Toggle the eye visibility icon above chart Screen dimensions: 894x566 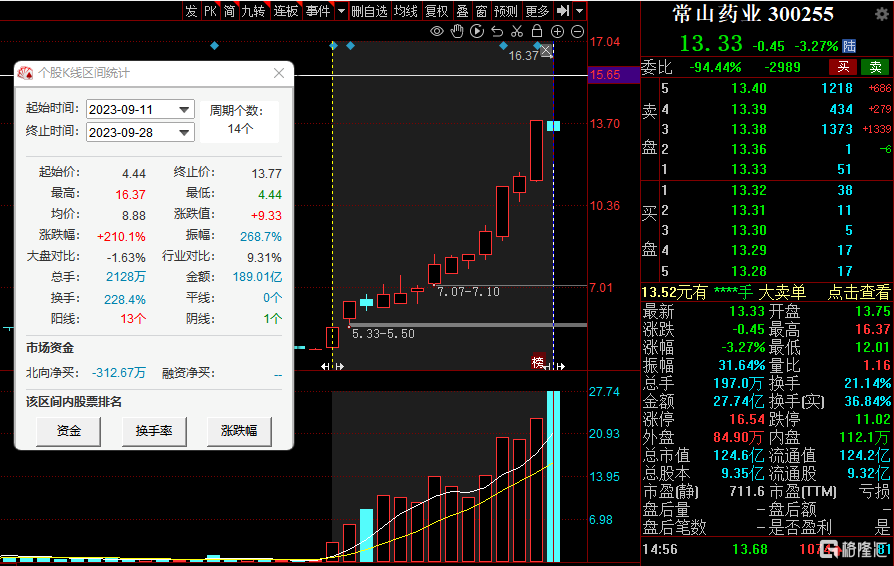point(437,31)
